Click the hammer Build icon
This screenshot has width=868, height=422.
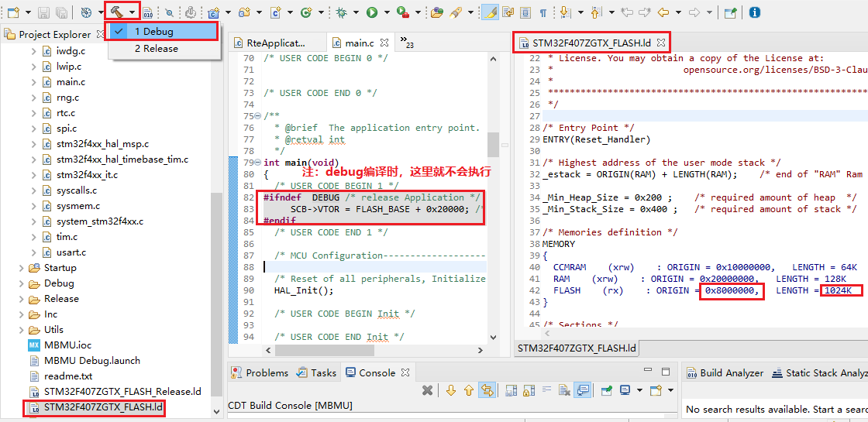click(116, 12)
